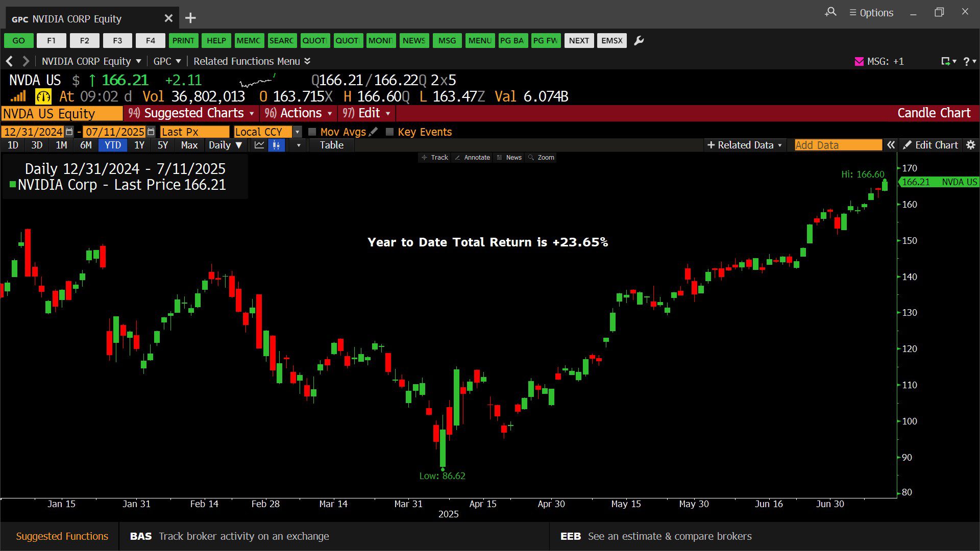Viewport: 980px width, 551px height.
Task: Enable the Key Events checkbox
Action: coord(389,132)
